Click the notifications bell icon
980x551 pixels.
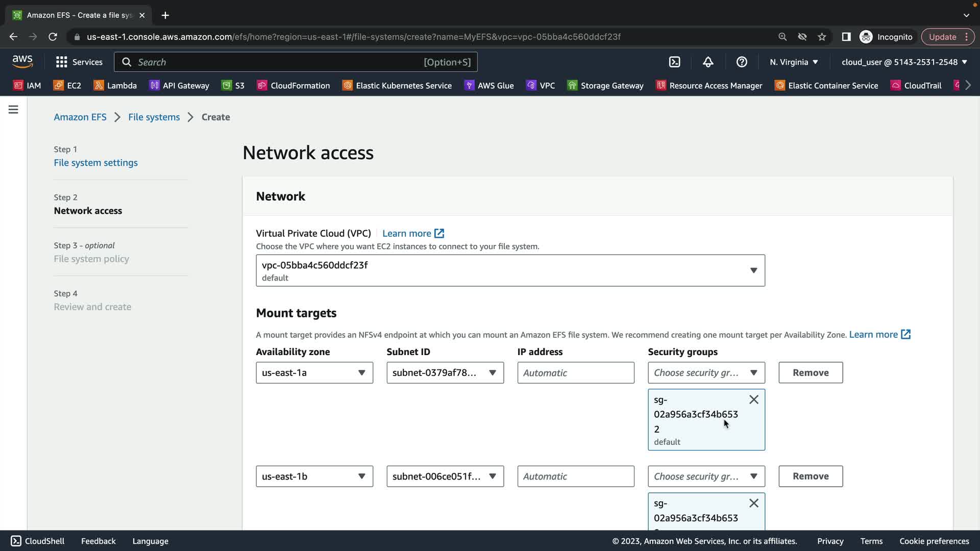pos(708,62)
